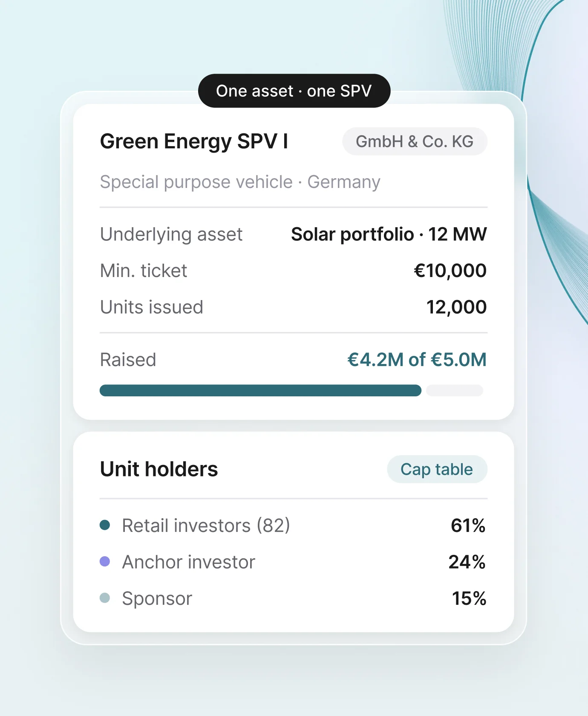Image resolution: width=588 pixels, height=716 pixels.
Task: Click the "15%" sponsor share value
Action: (x=469, y=598)
